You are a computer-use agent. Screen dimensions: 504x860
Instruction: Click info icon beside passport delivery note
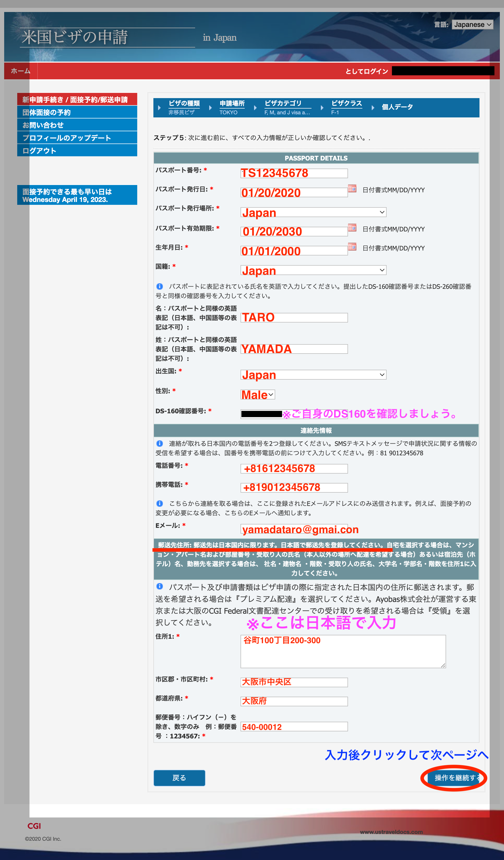point(159,586)
